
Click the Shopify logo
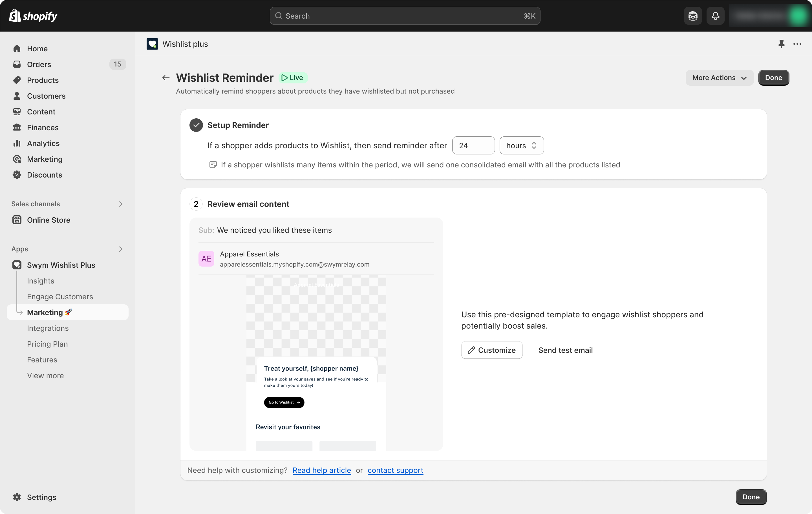point(33,16)
